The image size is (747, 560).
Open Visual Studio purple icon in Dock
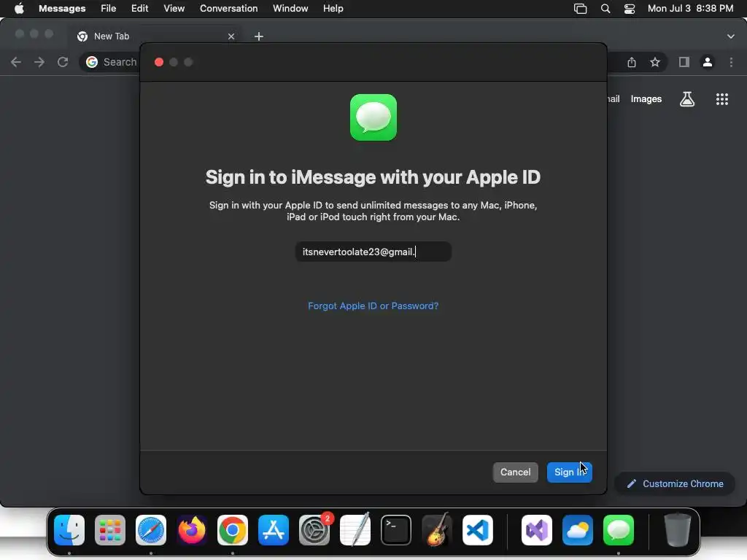(x=537, y=530)
